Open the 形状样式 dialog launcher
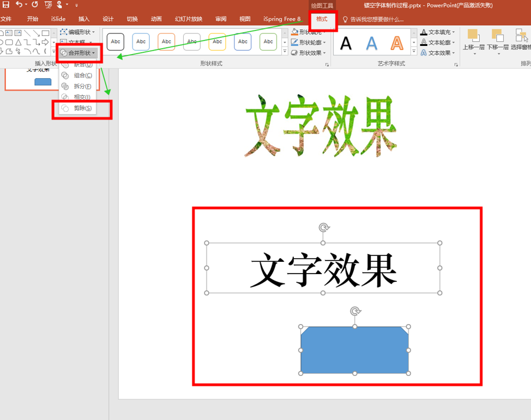This screenshot has width=531, height=420. pyautogui.click(x=327, y=64)
